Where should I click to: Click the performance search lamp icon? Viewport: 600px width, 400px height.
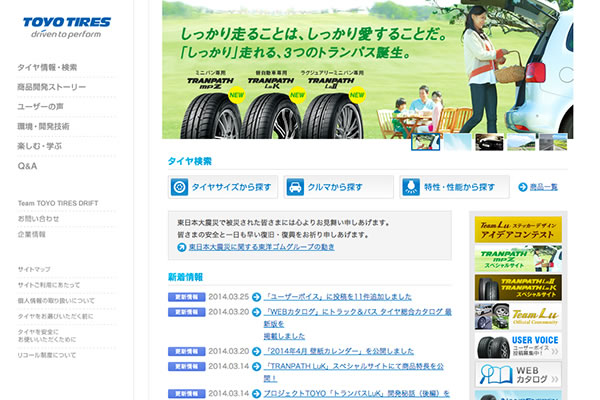tap(411, 187)
